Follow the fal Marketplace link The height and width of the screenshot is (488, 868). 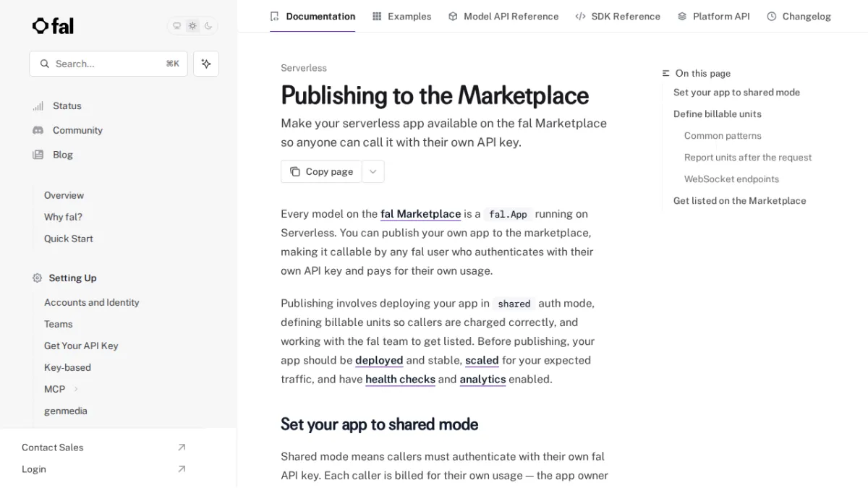click(x=420, y=214)
